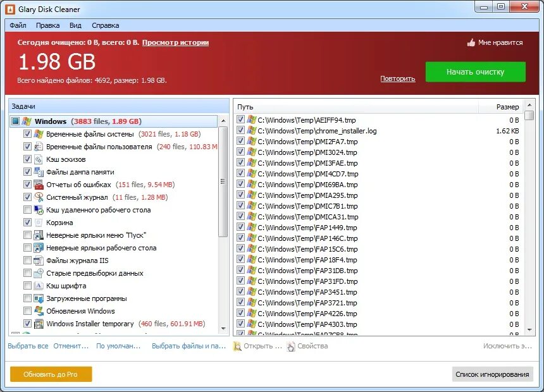Screen dimensions: 544x392
Task: Uncheck Временные файлы пользователя checkbox
Action: click(x=27, y=147)
